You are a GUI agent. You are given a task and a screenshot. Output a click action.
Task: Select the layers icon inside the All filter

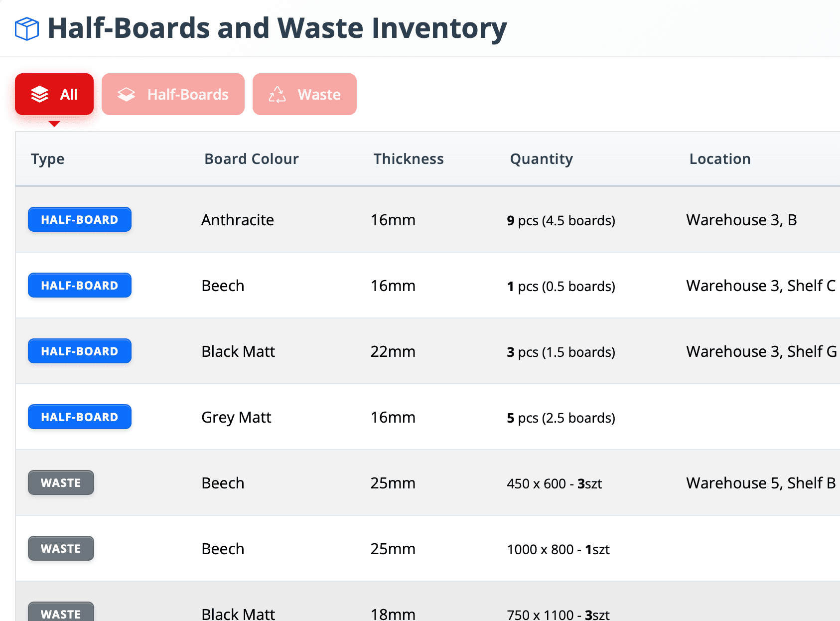[x=39, y=94]
